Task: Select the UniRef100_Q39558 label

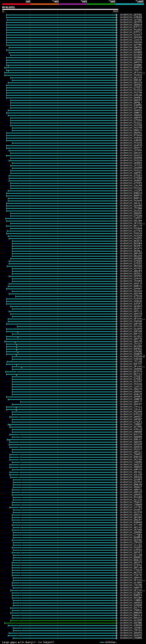Action: point(131,60)
